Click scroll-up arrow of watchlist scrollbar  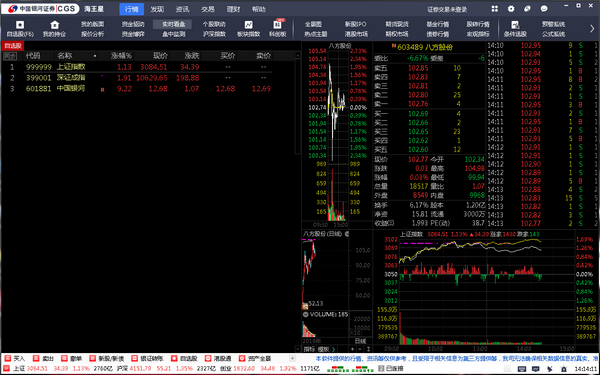tap(298, 56)
